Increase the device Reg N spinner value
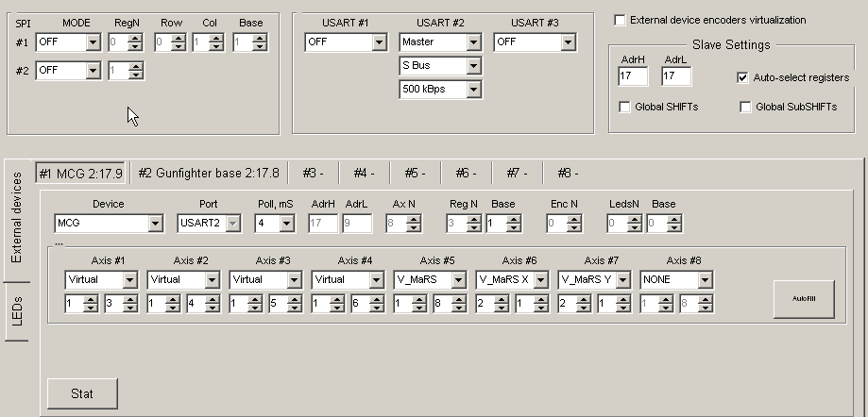 point(472,219)
